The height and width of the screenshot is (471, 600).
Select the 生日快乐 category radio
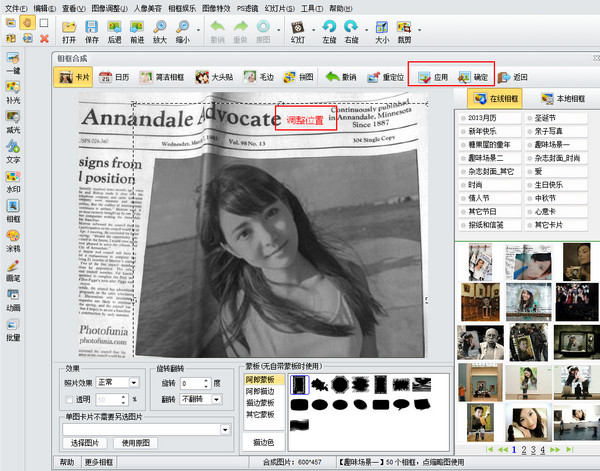(530, 185)
